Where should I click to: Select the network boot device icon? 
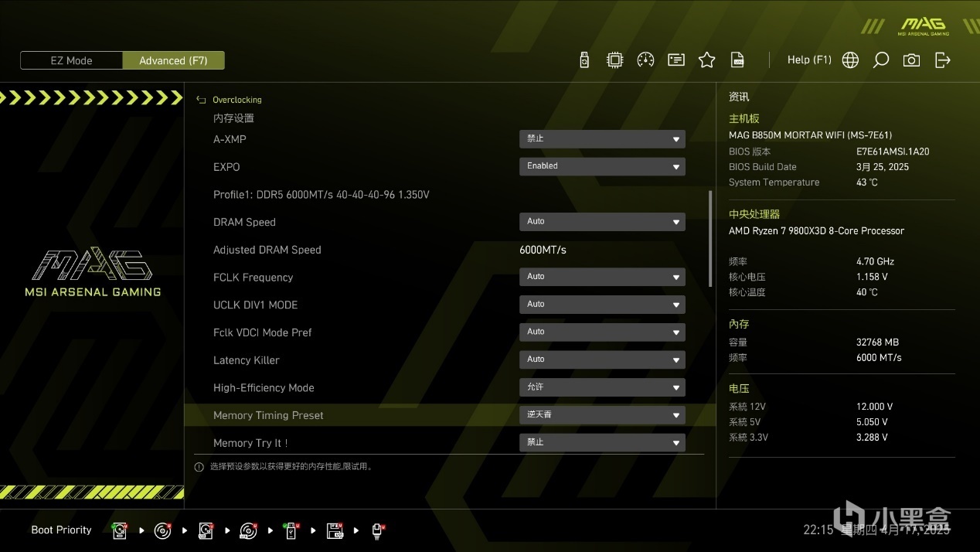click(378, 530)
